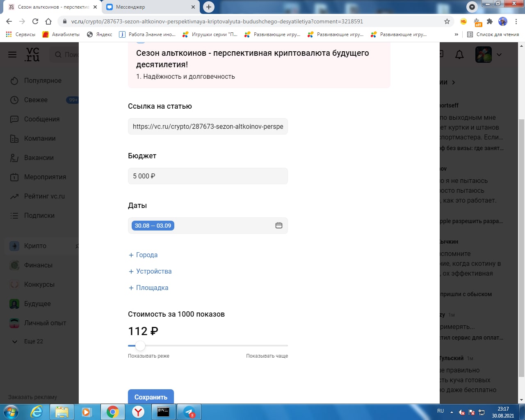Go back in browser history
Image resolution: width=525 pixels, height=420 pixels.
[9, 21]
